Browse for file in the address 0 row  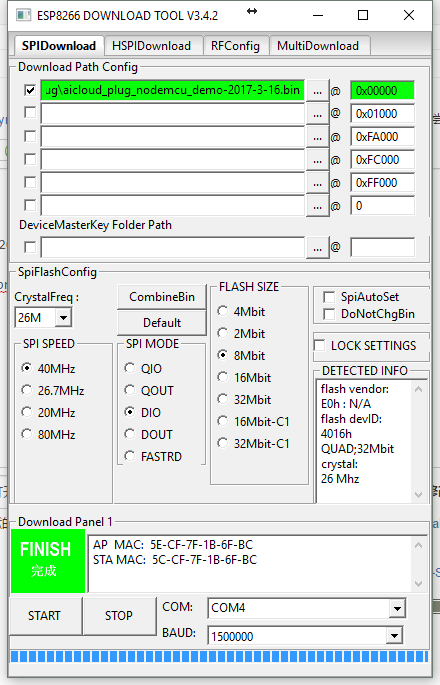(318, 206)
